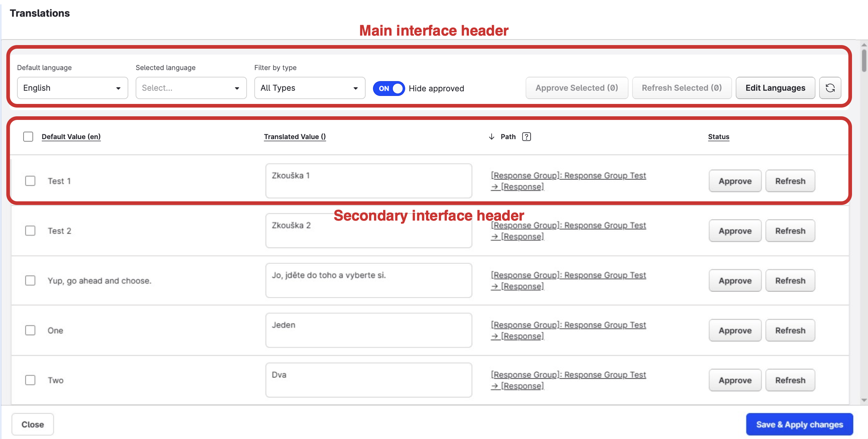Check the select-all header checkbox
This screenshot has height=439, width=868.
pos(28,137)
